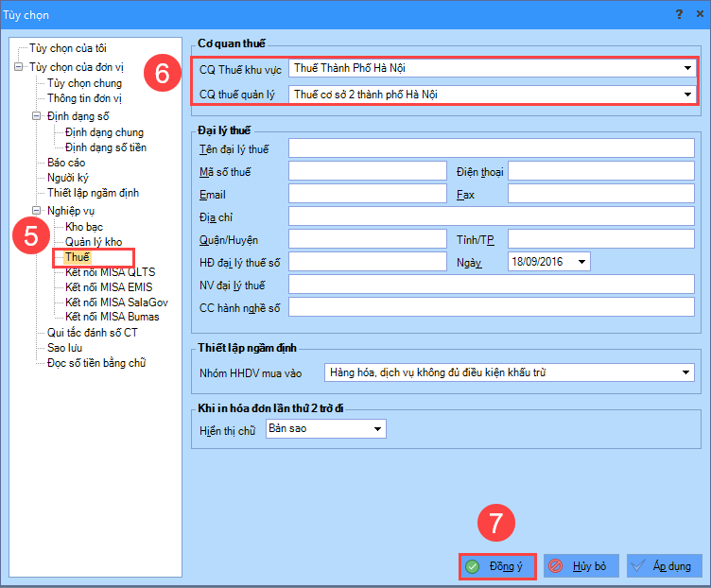711x588 pixels.
Task: Expand the Nhóm HHDV mua vào dropdown
Action: coord(685,372)
